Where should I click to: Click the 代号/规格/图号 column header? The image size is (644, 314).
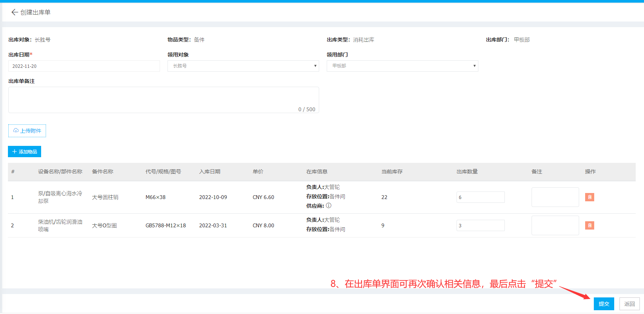pyautogui.click(x=163, y=172)
